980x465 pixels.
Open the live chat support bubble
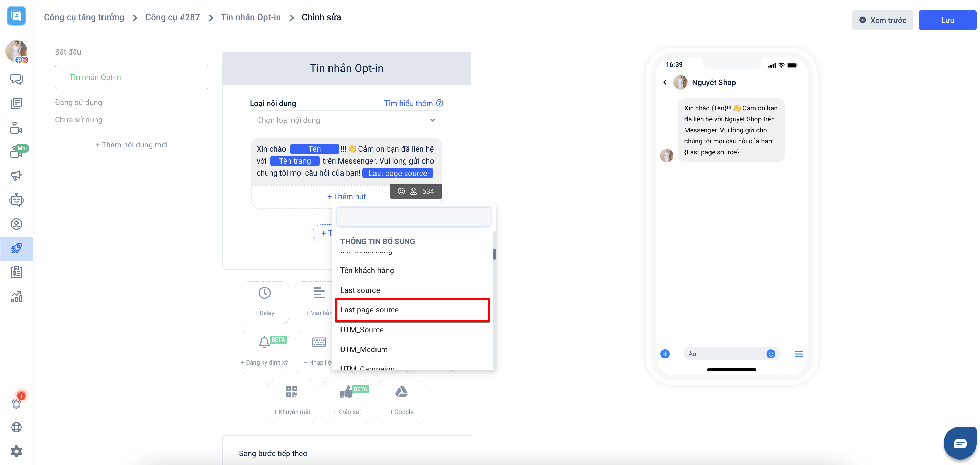click(959, 443)
